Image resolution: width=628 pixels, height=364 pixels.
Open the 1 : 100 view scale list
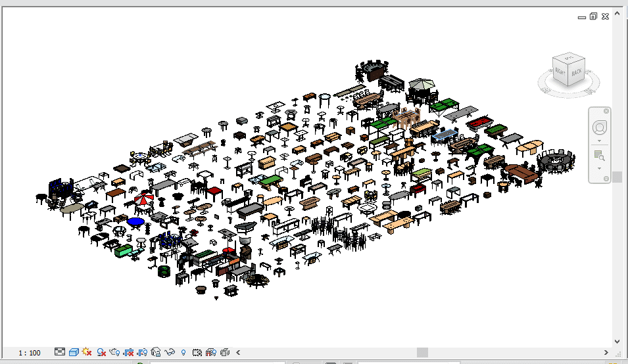29,353
